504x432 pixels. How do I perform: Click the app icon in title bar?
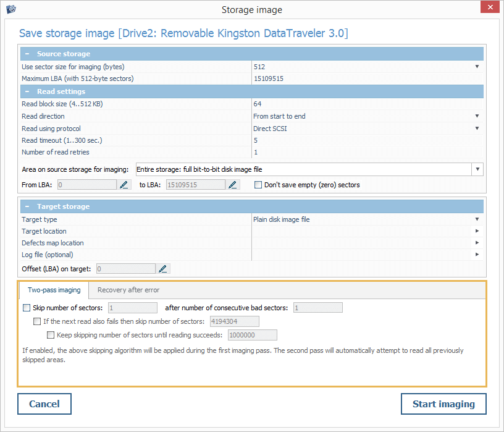(10, 9)
